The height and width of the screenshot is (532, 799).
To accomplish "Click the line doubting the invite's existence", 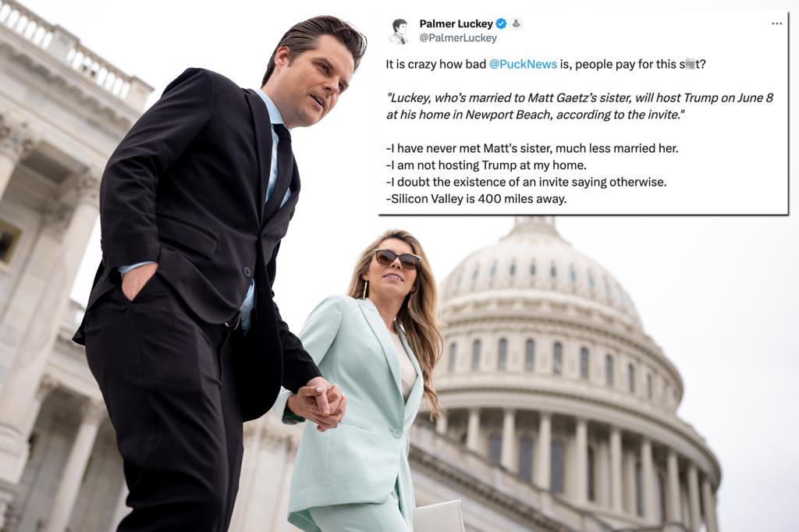I will [526, 182].
